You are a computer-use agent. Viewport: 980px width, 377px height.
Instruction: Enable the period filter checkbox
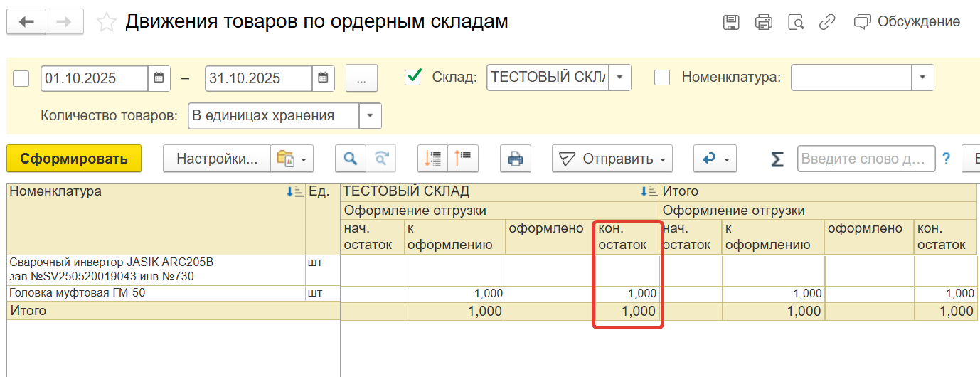[x=21, y=78]
